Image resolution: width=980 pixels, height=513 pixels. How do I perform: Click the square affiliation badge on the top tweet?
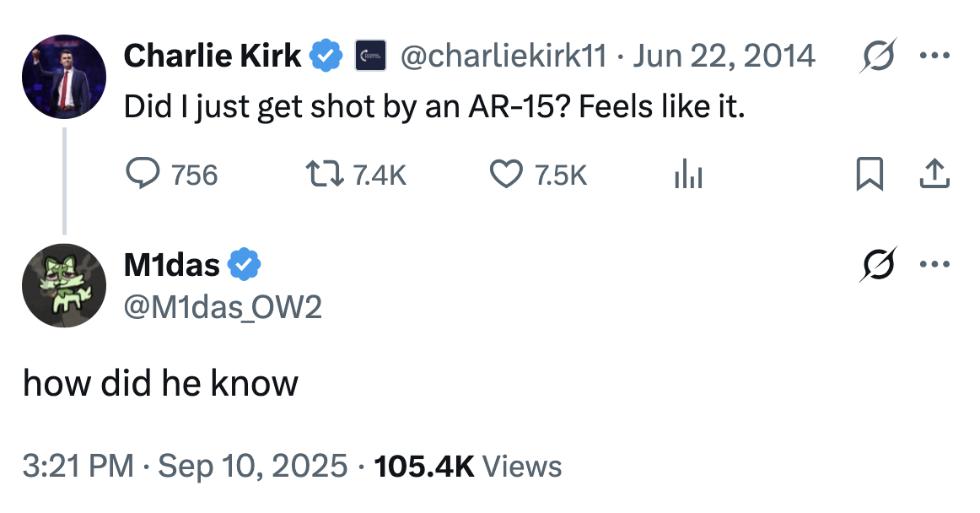click(x=370, y=57)
